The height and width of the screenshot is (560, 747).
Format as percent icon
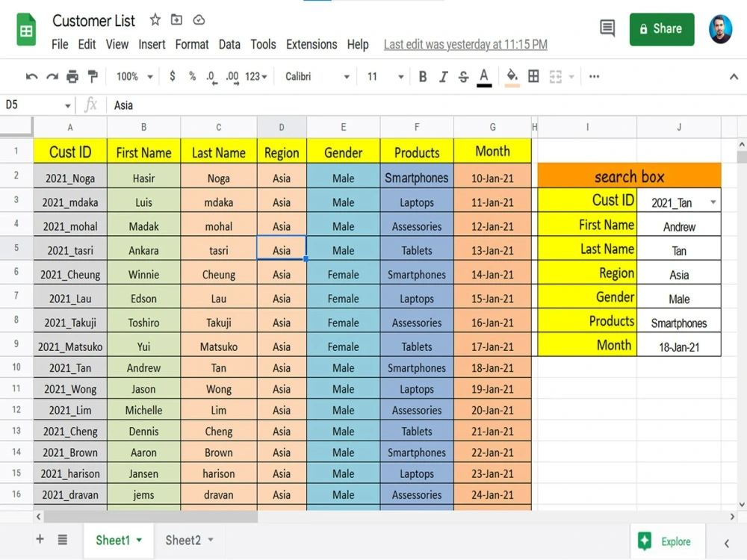pos(192,76)
